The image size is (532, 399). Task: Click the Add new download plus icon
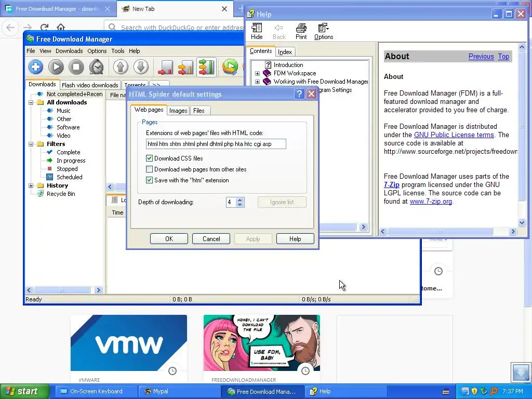pos(36,67)
